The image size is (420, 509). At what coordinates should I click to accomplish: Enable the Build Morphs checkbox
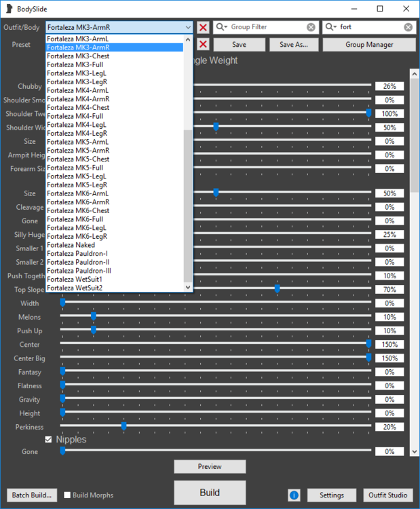67,495
